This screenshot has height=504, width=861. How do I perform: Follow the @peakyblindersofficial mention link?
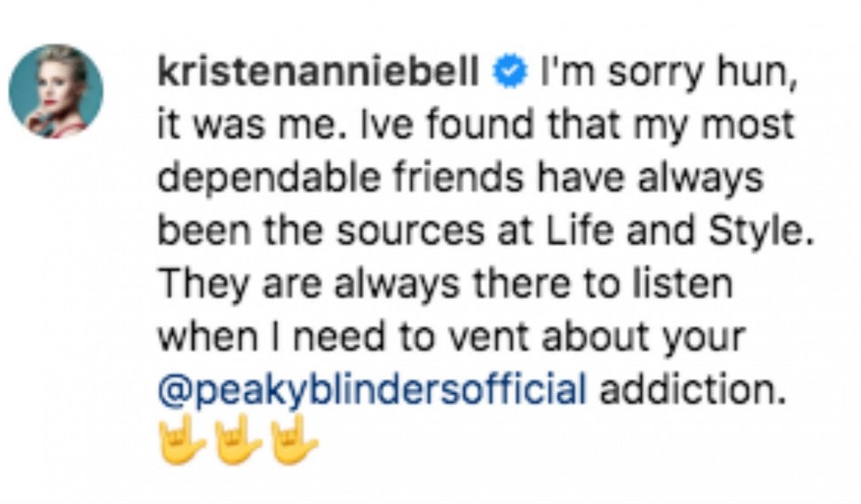click(372, 388)
